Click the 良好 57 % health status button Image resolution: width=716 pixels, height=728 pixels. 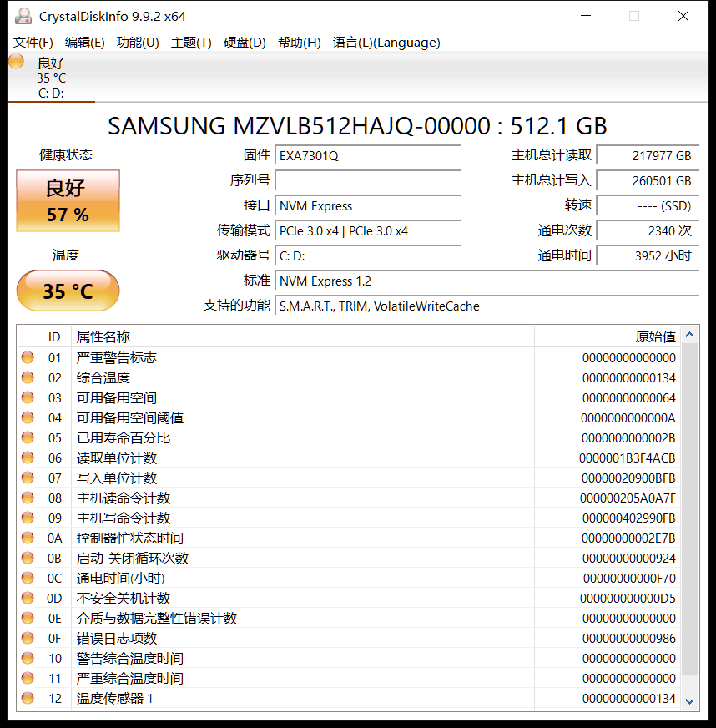pyautogui.click(x=68, y=200)
